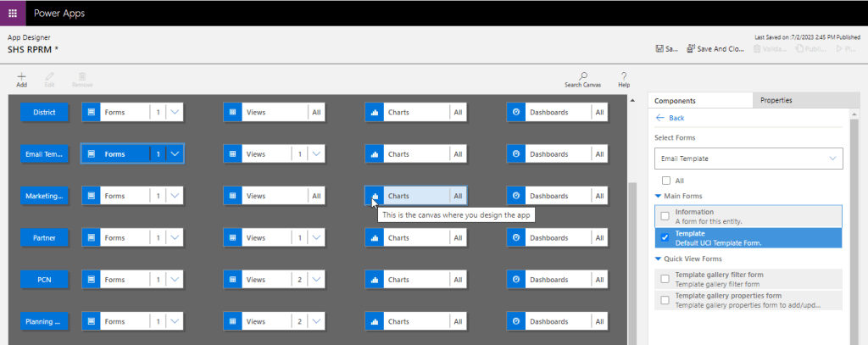Collapse the Main Forms section
This screenshot has height=345, width=868.
(x=659, y=197)
